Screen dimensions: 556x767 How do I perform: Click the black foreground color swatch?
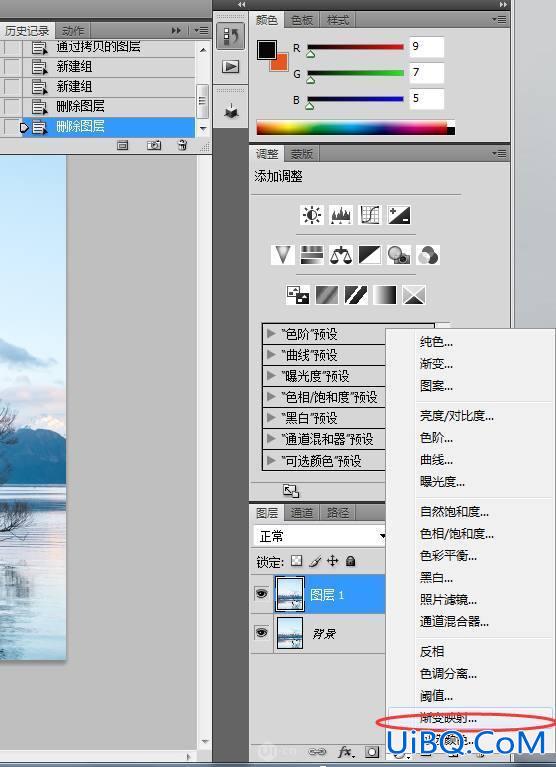(x=267, y=49)
